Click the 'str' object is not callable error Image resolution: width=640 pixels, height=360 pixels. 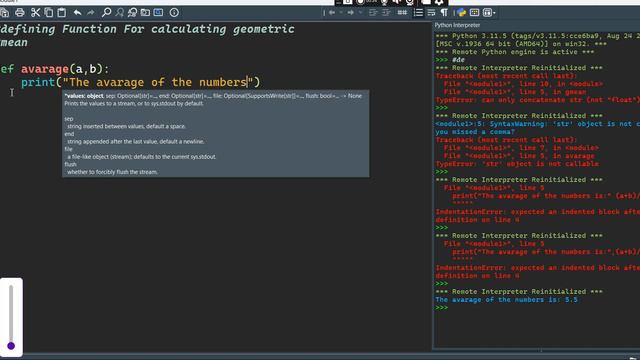517,164
